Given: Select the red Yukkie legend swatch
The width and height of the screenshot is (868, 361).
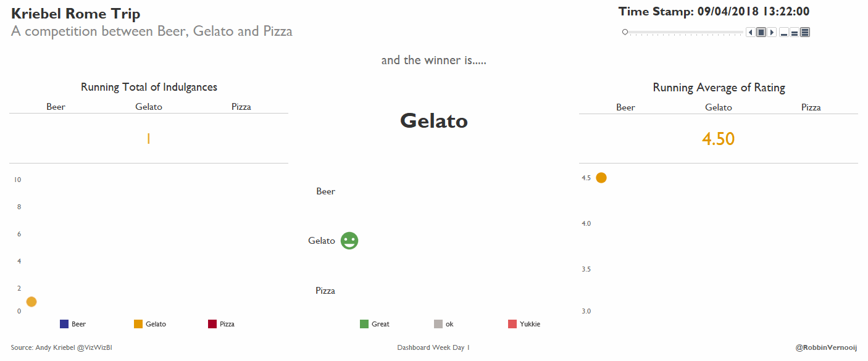Looking at the screenshot, I should [x=512, y=324].
